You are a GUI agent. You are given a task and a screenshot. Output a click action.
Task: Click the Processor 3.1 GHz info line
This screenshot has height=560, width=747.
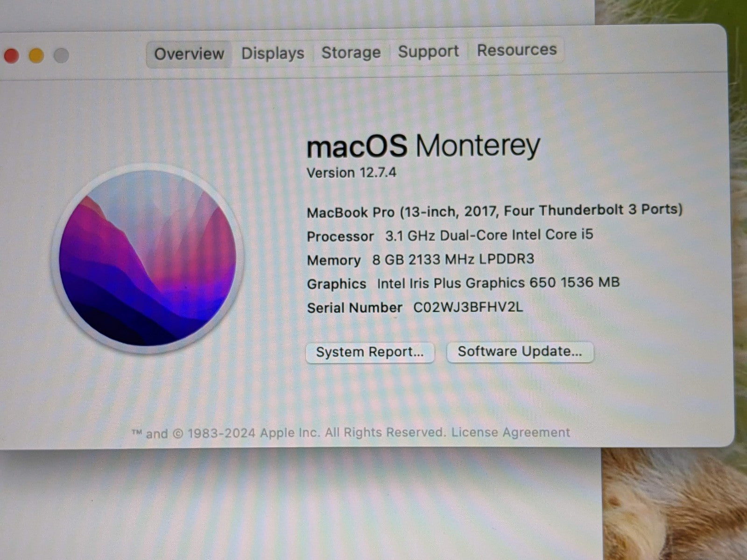click(450, 235)
